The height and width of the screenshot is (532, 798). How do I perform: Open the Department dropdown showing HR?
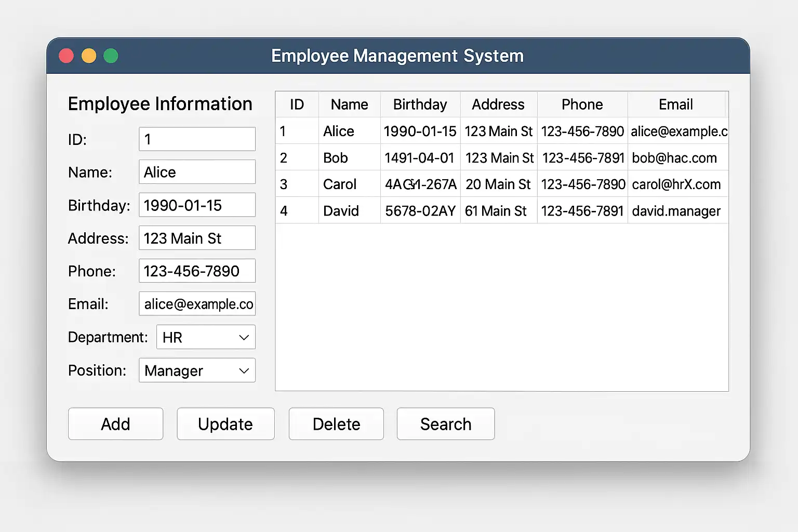[x=206, y=337]
